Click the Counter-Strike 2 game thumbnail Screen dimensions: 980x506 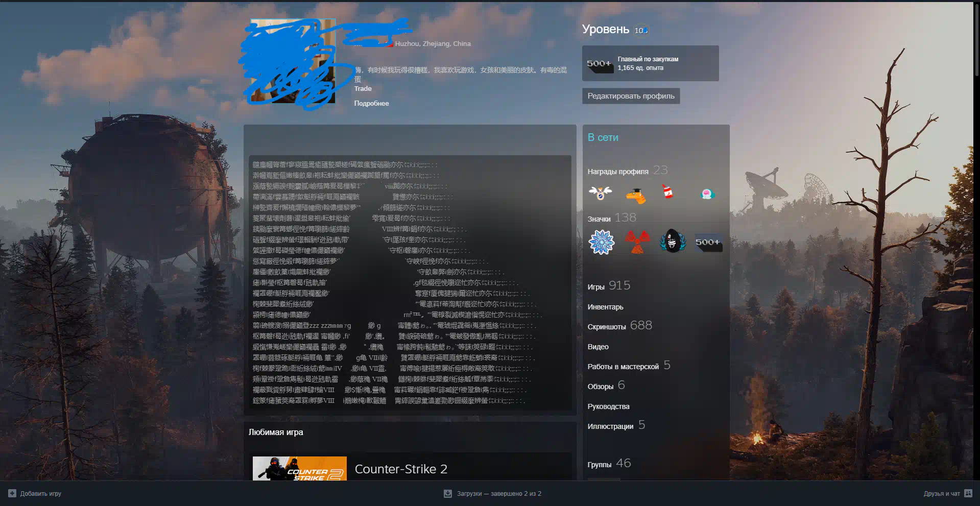300,468
